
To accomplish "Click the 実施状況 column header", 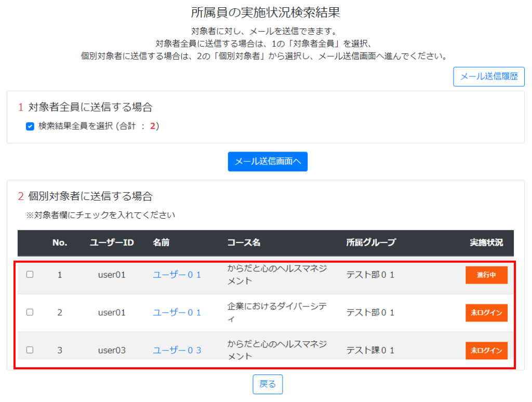I will (486, 243).
